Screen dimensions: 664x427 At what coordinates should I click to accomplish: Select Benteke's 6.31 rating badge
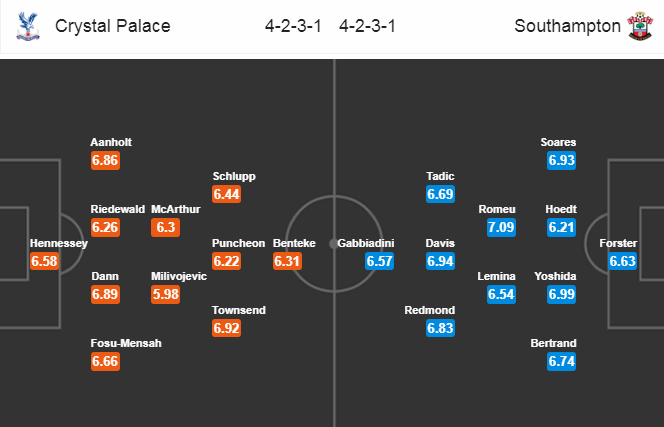287,261
